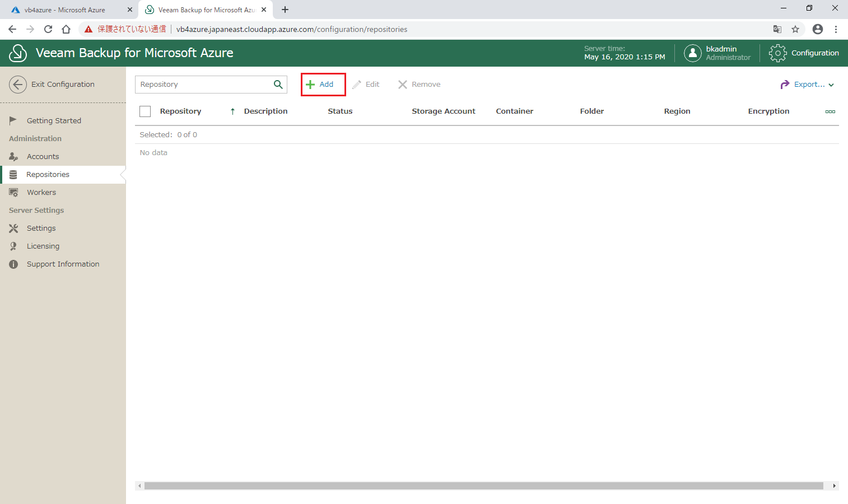The width and height of the screenshot is (848, 504).
Task: Click the Remove X icon
Action: pyautogui.click(x=403, y=85)
